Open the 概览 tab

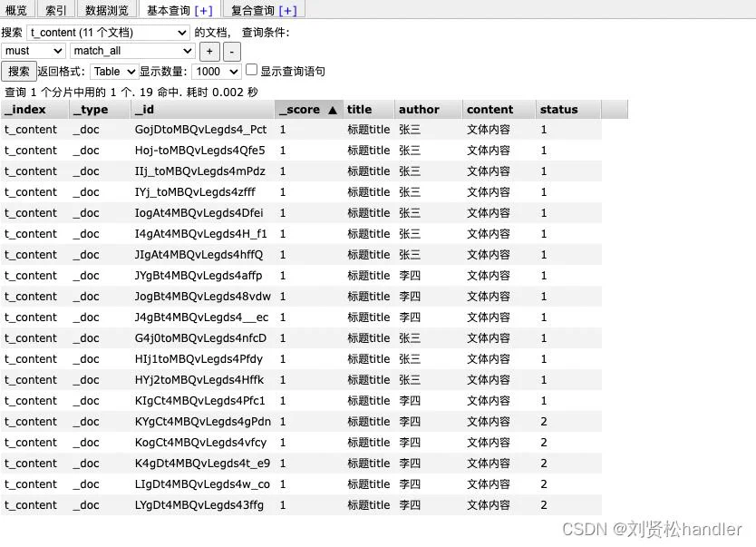[x=16, y=10]
